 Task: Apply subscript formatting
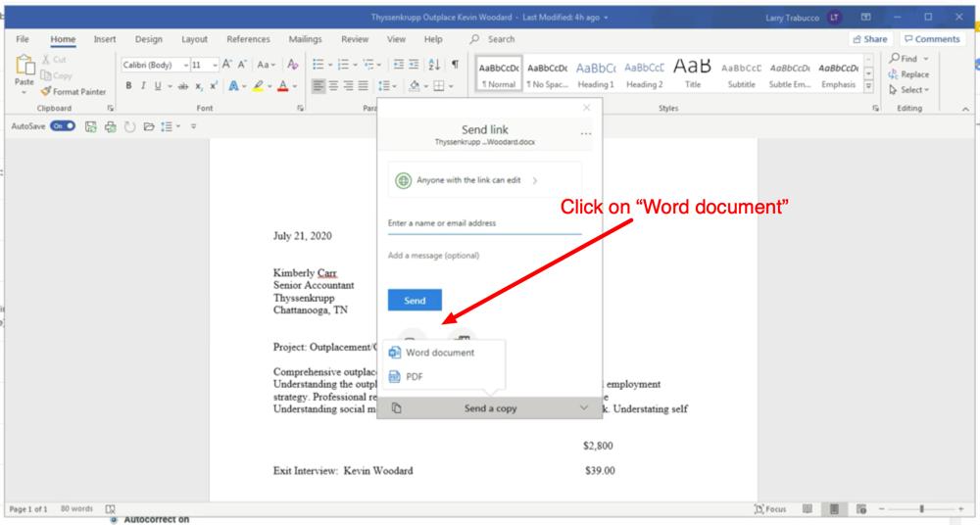pos(199,86)
